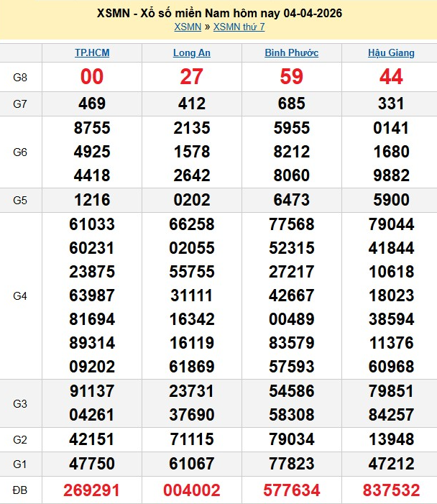
Task: Click the ĐB row label
Action: coord(20,490)
